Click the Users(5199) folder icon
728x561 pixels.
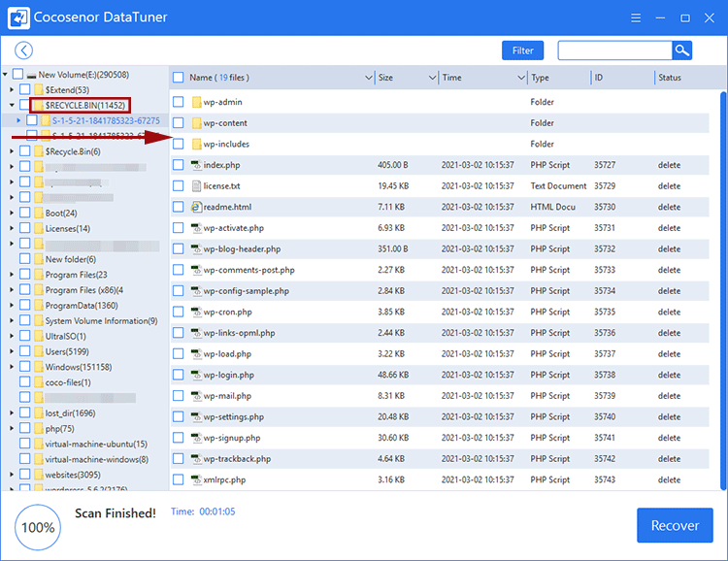(x=39, y=351)
